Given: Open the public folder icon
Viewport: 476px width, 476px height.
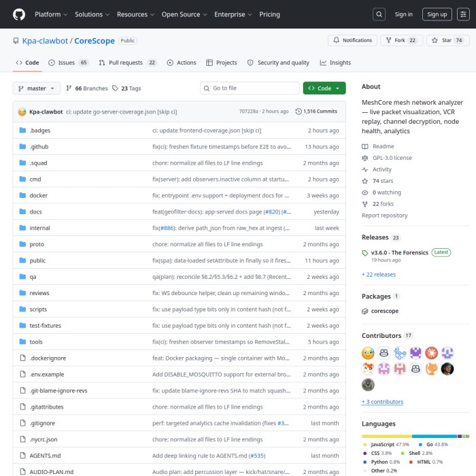Looking at the screenshot, I should [x=22, y=260].
